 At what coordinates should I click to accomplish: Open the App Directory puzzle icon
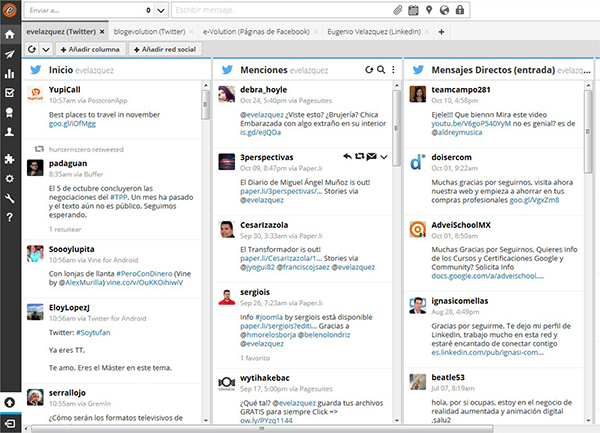coord(10,159)
